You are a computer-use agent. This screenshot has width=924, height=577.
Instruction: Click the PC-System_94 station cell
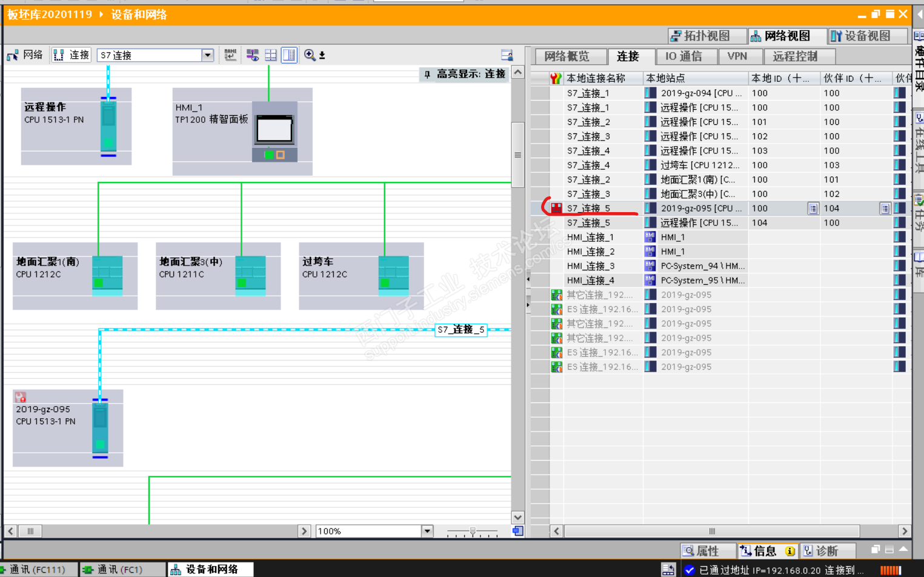(x=696, y=266)
